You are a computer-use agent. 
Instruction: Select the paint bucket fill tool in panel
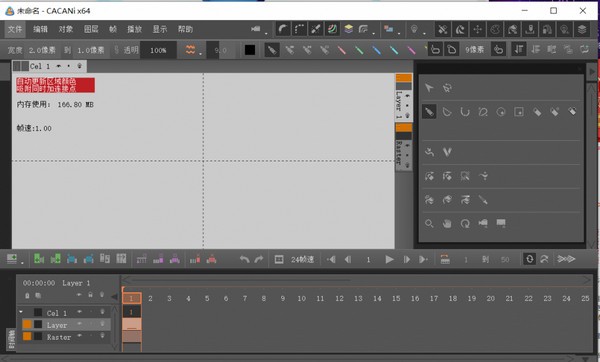point(537,112)
